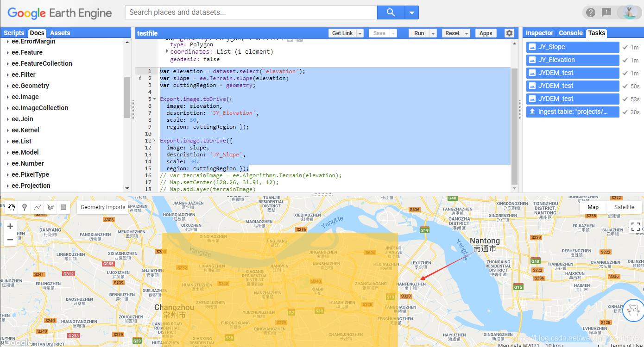Click the search magnifier button

(x=391, y=12)
